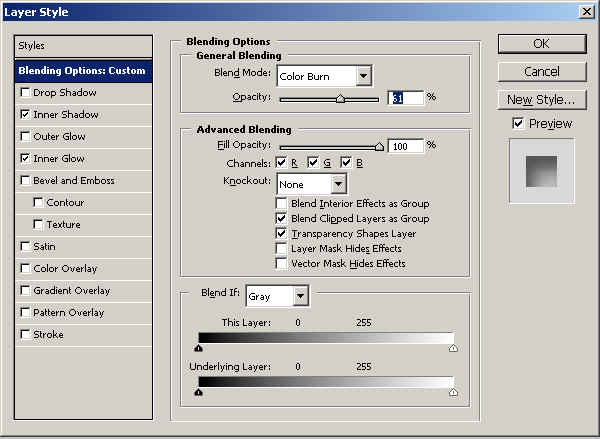Click the OK button
This screenshot has width=600, height=439.
pyautogui.click(x=542, y=44)
